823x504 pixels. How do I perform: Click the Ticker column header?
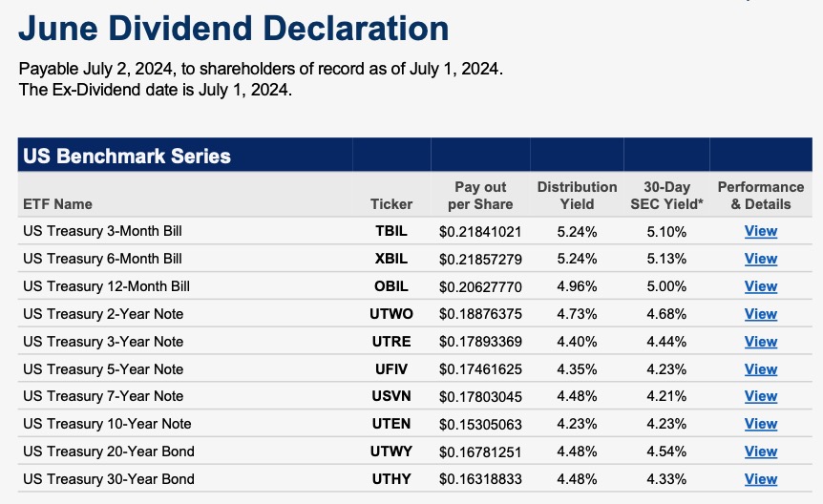click(x=391, y=203)
